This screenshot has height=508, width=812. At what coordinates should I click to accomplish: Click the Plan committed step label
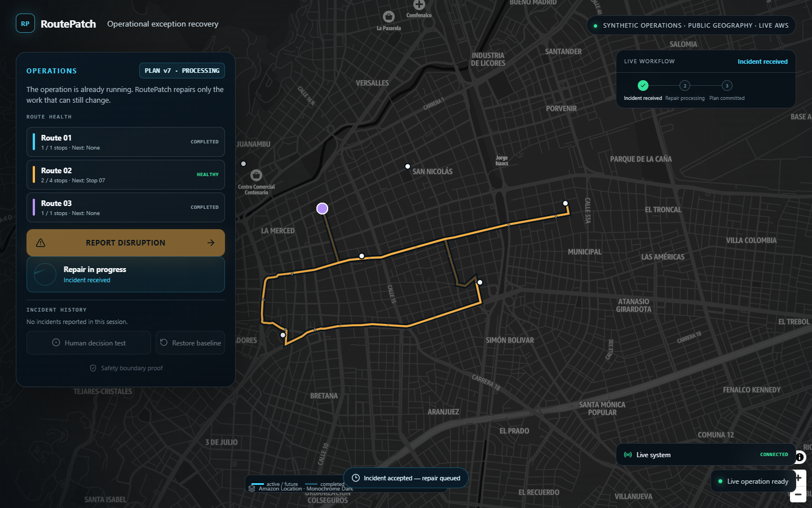[727, 98]
